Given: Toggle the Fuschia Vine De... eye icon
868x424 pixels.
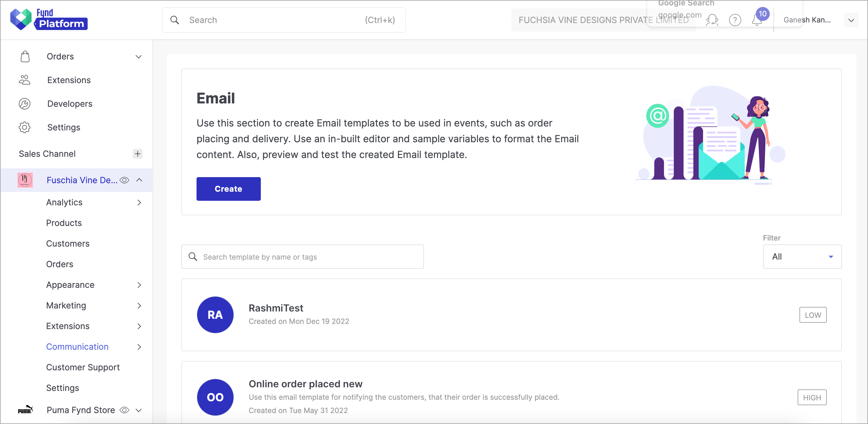Looking at the screenshot, I should 124,180.
